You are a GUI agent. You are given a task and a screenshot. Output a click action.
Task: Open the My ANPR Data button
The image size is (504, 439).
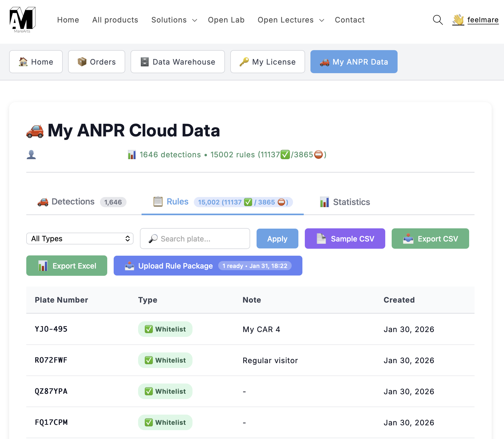click(354, 62)
